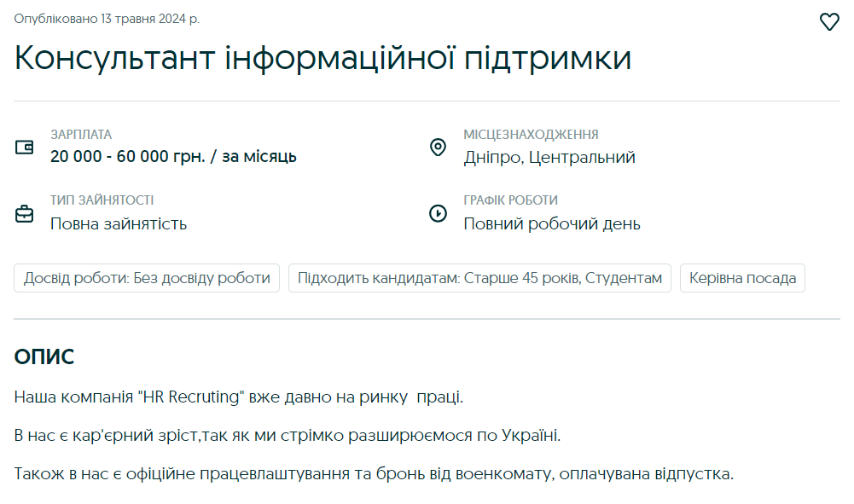This screenshot has height=504, width=854.
Task: Click the 'Повний робочий день' schedule value
Action: pos(552,224)
